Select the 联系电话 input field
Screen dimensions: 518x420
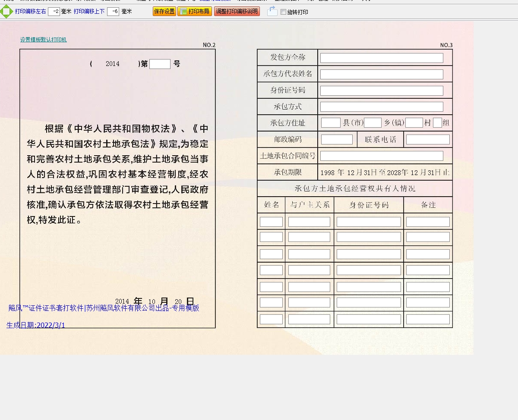(x=428, y=139)
